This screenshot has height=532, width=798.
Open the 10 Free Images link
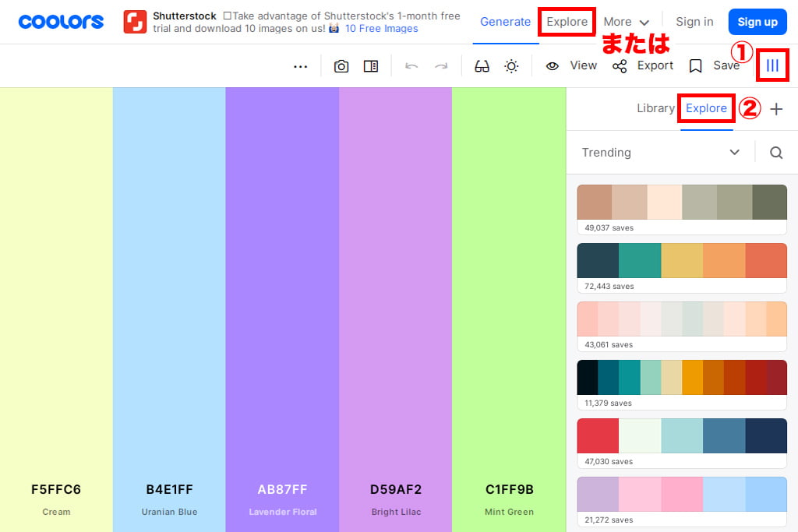(381, 29)
